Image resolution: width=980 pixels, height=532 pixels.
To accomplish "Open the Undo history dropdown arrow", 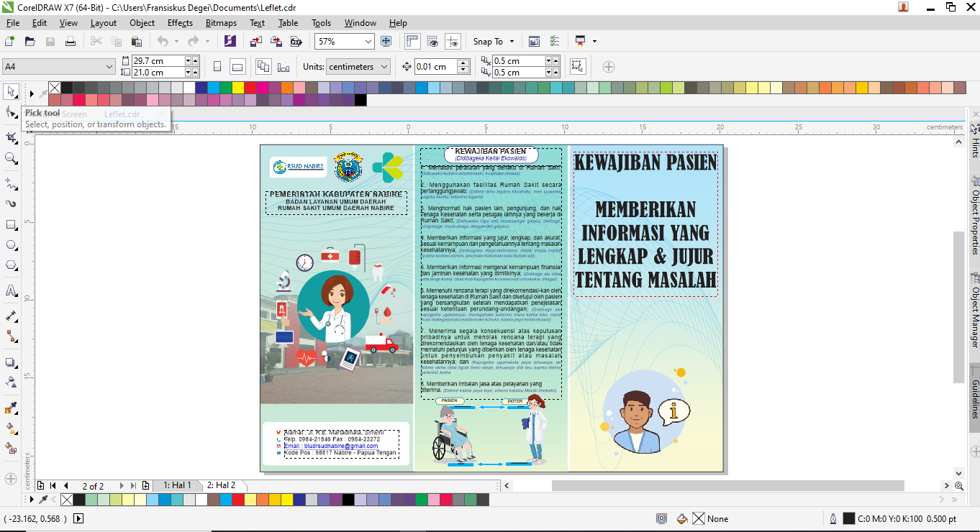I will coord(176,42).
